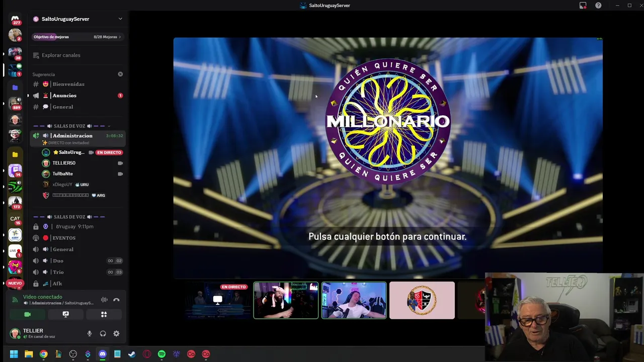Open Opera GX from taskbar
The image size is (644, 362).
click(147, 354)
